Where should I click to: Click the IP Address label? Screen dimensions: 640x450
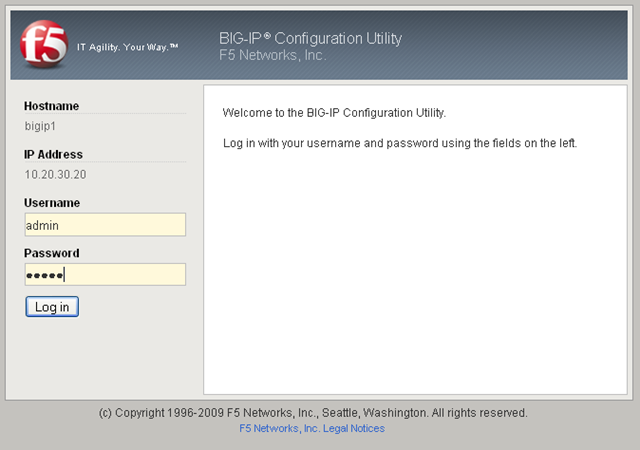53,155
